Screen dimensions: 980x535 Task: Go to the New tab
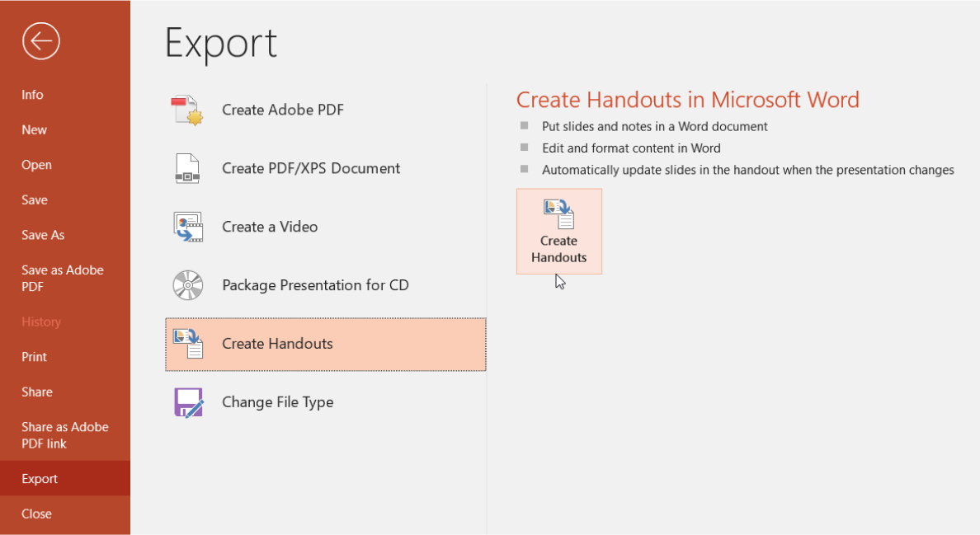coord(65,130)
